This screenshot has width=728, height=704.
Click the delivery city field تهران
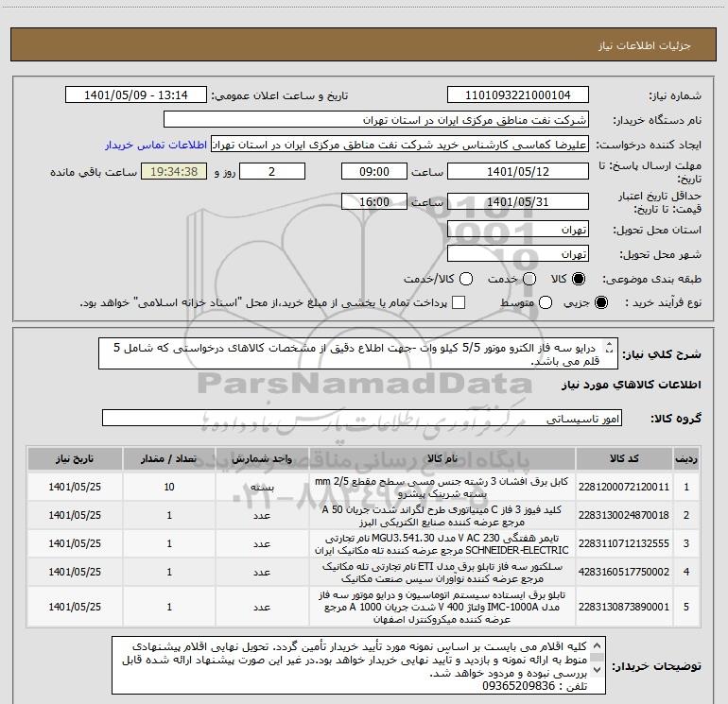pyautogui.click(x=518, y=254)
